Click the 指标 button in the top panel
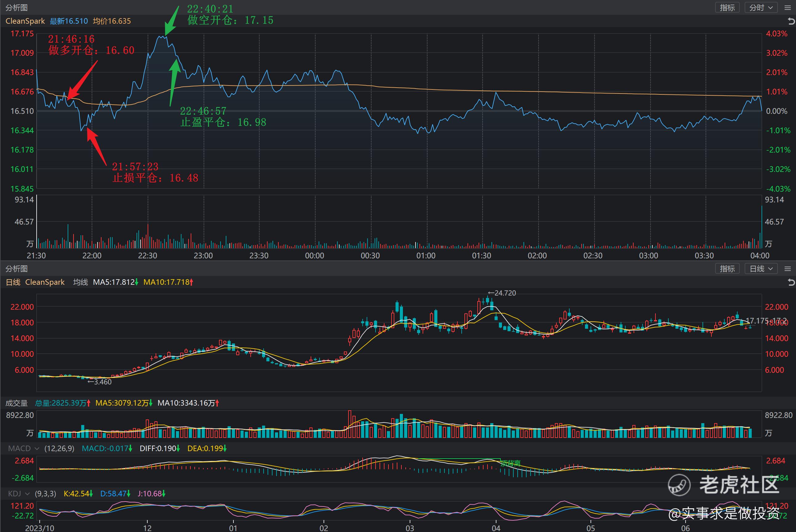 coord(727,7)
